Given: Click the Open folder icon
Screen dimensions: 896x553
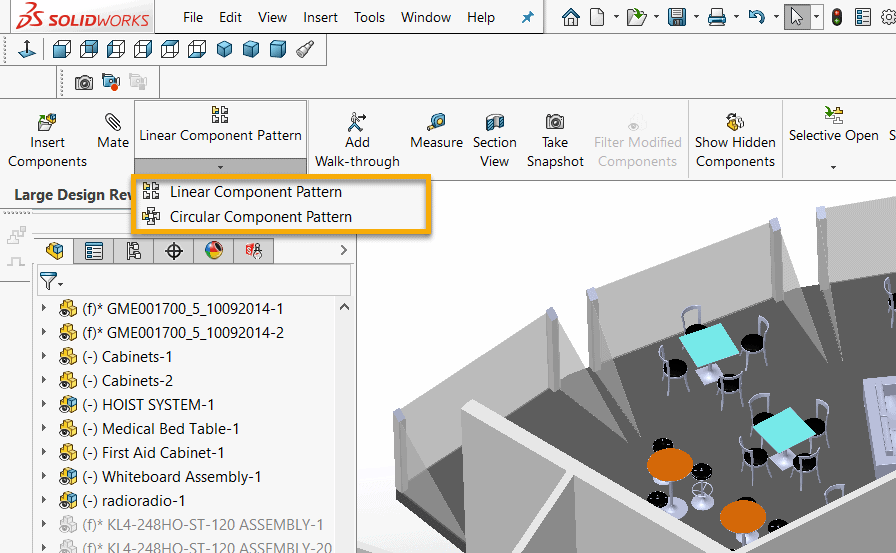Looking at the screenshot, I should pos(636,17).
